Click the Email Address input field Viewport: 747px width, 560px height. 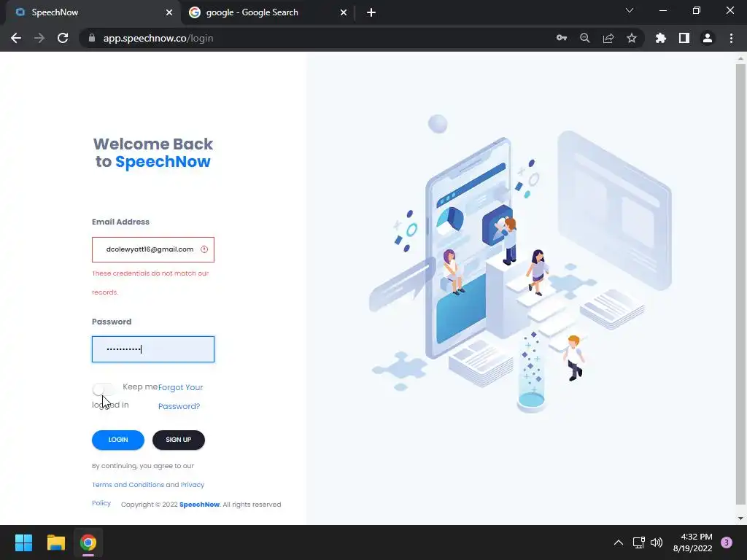click(153, 249)
